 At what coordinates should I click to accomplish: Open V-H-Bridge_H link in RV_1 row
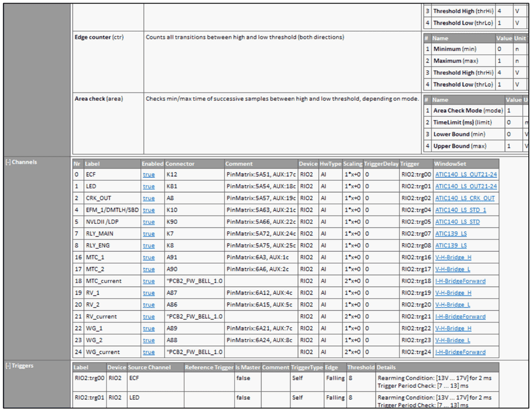click(x=453, y=293)
